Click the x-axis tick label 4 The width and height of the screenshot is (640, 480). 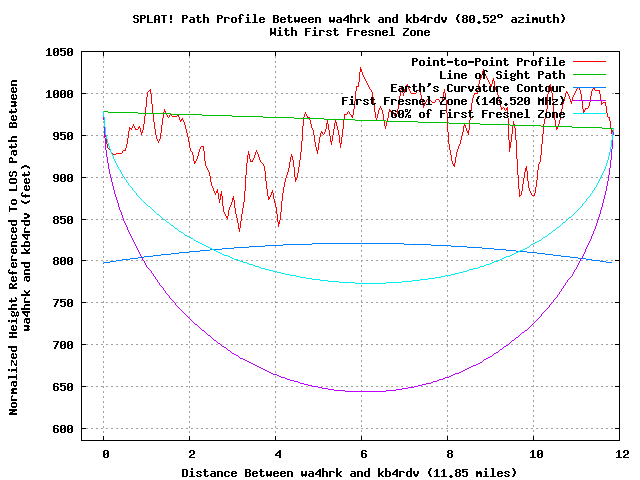278,454
